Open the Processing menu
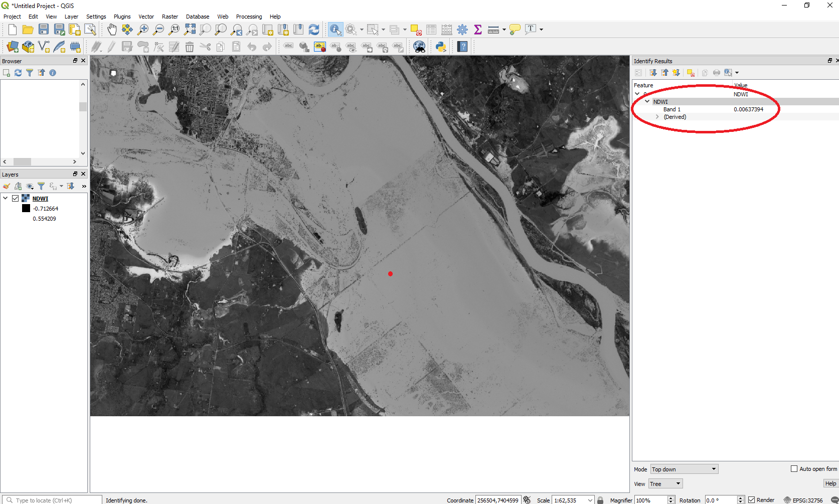The width and height of the screenshot is (839, 504). tap(249, 17)
